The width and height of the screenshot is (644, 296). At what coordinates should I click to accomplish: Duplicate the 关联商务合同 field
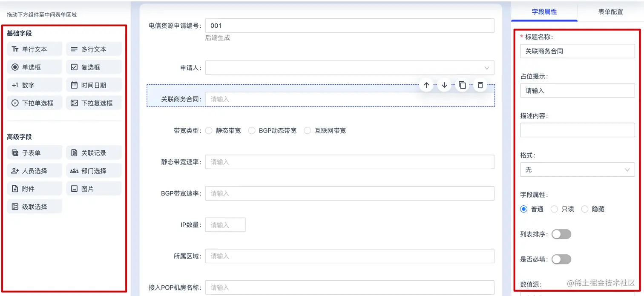point(462,85)
